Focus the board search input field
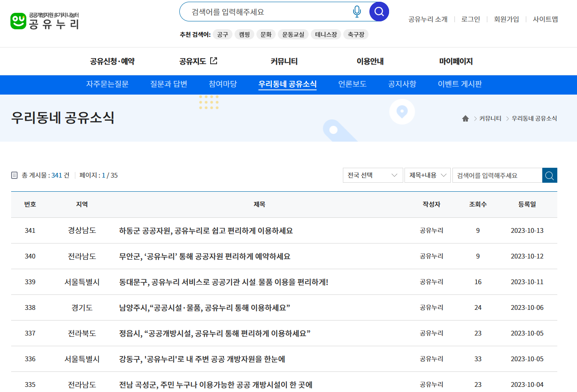 coord(497,175)
